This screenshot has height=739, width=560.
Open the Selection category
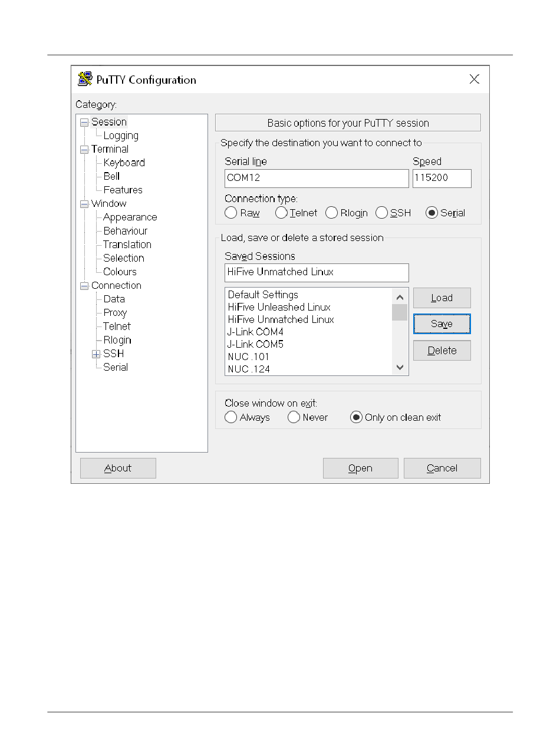tap(123, 258)
